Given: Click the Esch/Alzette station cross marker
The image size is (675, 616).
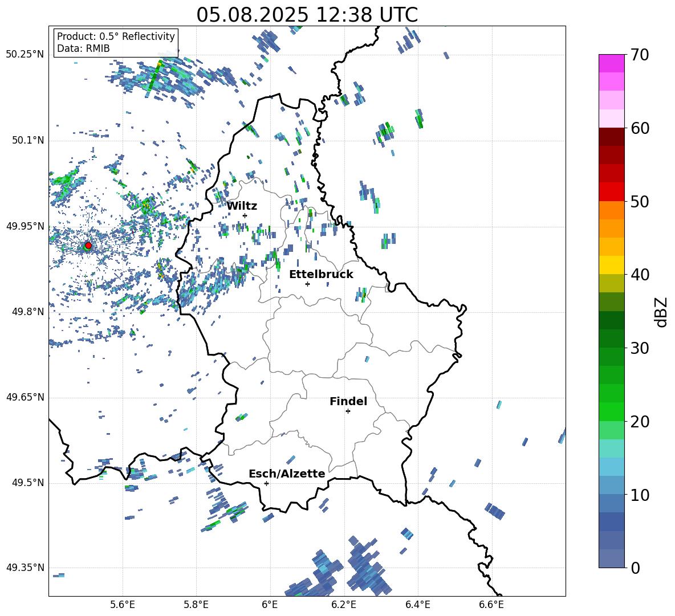Looking at the screenshot, I should (266, 483).
